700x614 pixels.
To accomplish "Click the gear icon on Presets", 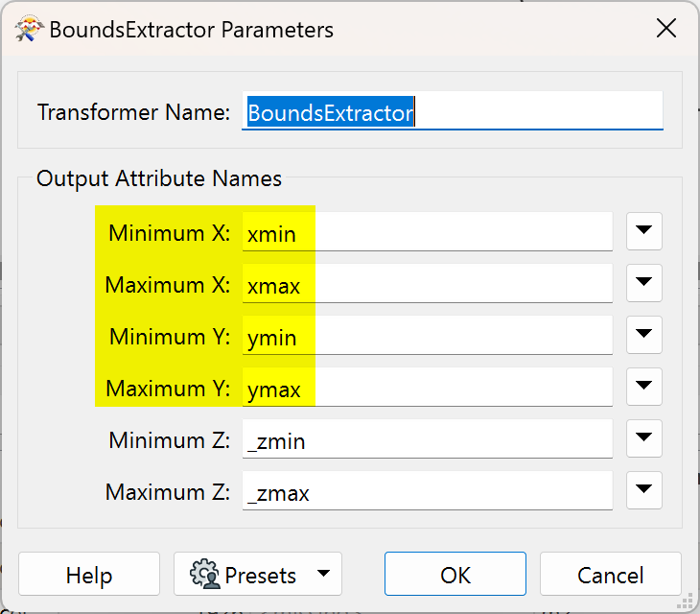I will [x=205, y=575].
